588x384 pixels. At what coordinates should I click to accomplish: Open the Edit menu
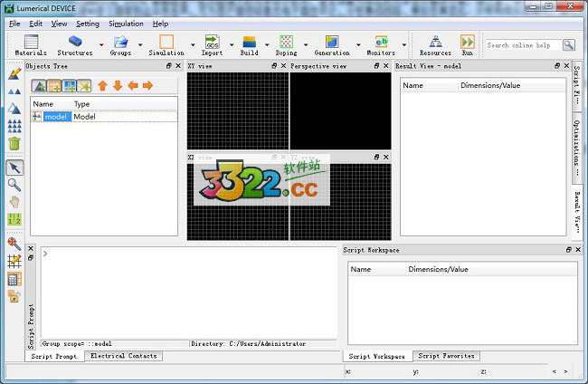click(35, 24)
